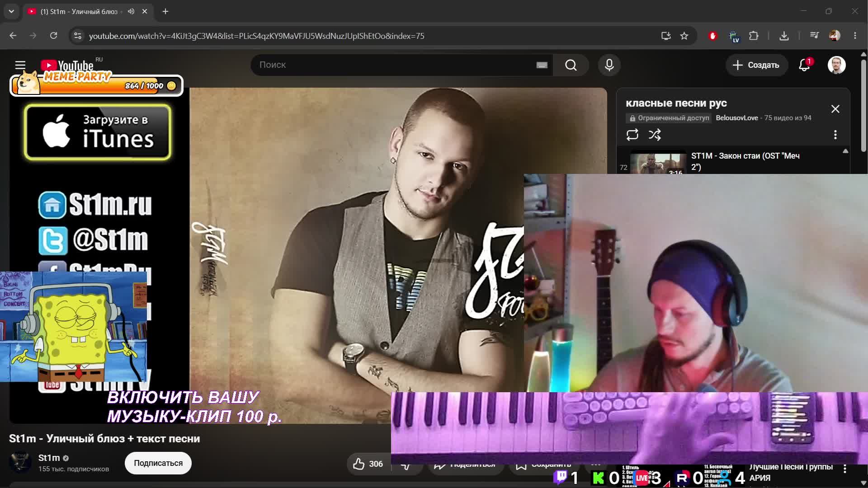Open YouTube account avatar menu
This screenshot has width=868, height=488.
pyautogui.click(x=836, y=65)
